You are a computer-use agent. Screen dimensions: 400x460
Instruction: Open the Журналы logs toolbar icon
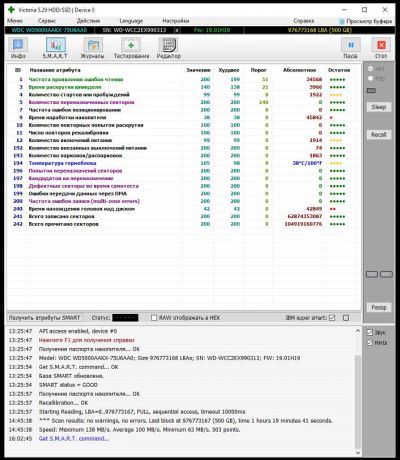click(x=93, y=48)
